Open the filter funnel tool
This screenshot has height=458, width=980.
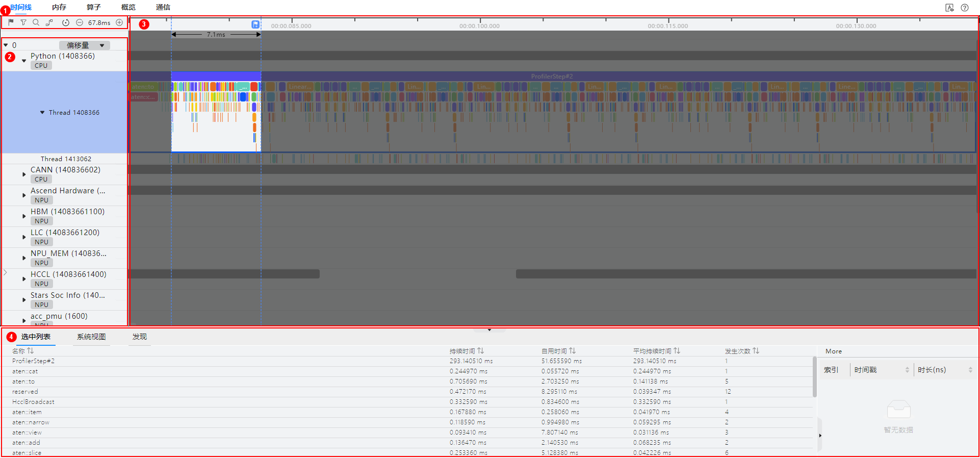[23, 22]
